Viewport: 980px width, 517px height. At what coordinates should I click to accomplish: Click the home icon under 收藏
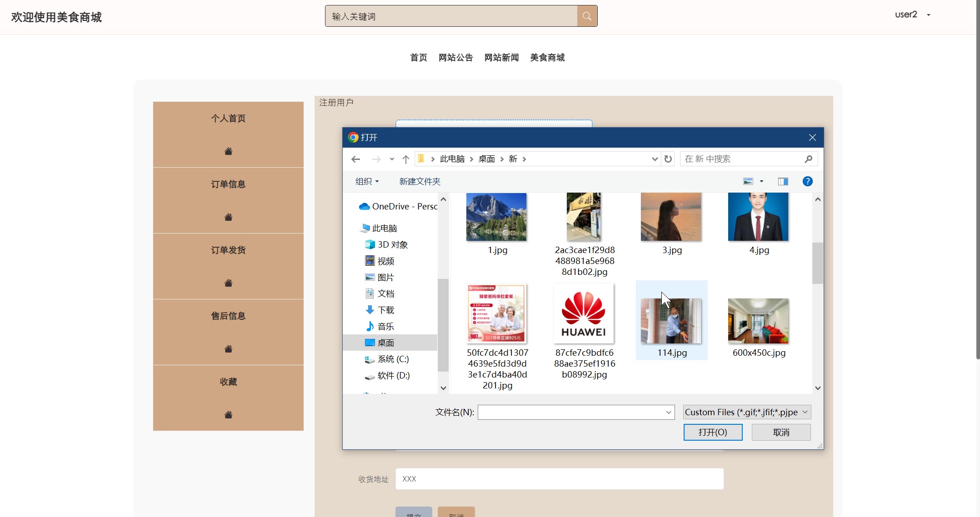[228, 415]
